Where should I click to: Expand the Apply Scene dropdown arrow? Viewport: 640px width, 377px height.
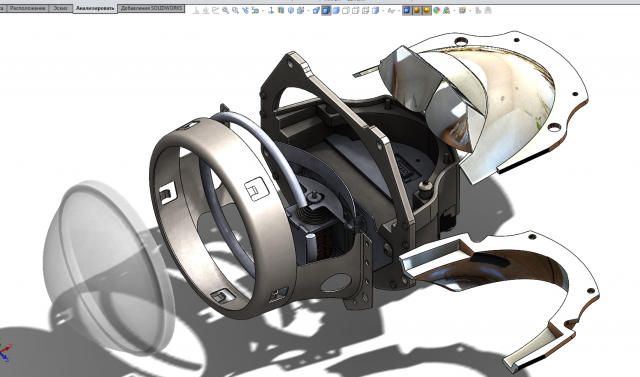point(454,11)
